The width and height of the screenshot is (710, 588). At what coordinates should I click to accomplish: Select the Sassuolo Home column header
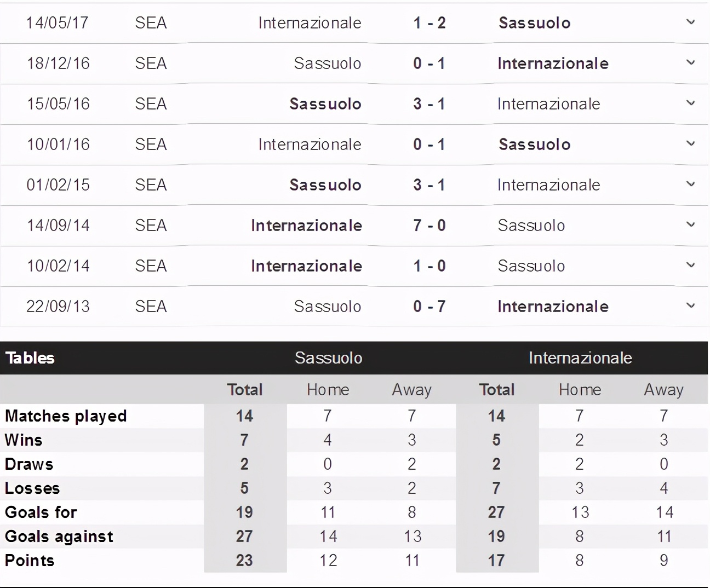click(x=328, y=390)
